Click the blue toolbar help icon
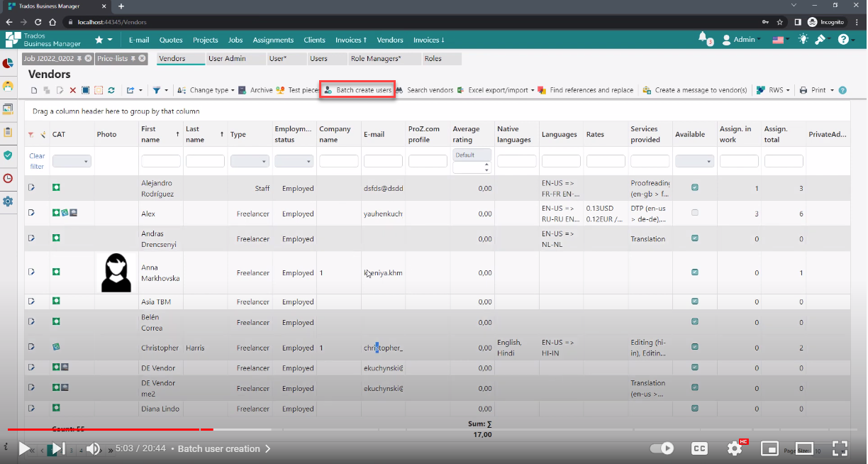Screen dimensions: 868x464 click(x=842, y=90)
